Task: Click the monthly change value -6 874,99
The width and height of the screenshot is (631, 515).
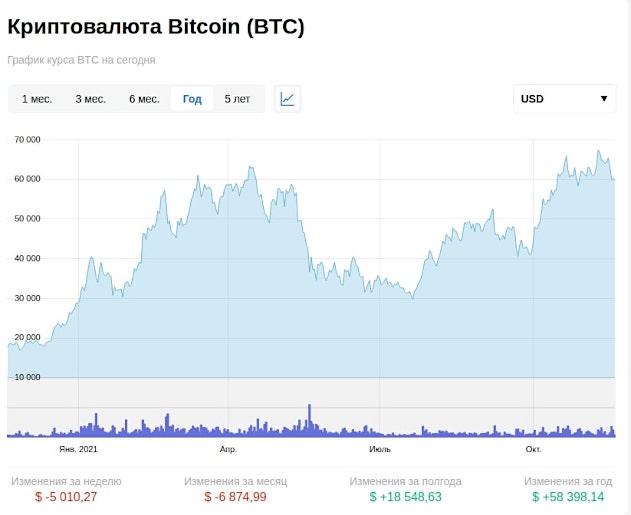Action: point(235,497)
